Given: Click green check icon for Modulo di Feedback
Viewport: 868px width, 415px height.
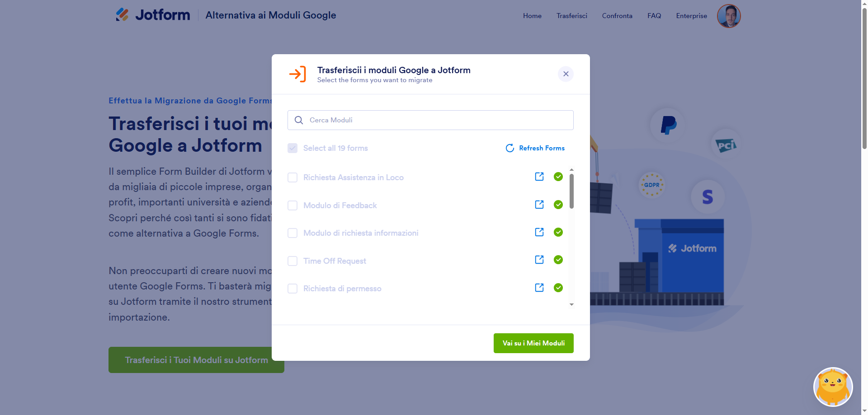Looking at the screenshot, I should [x=558, y=205].
